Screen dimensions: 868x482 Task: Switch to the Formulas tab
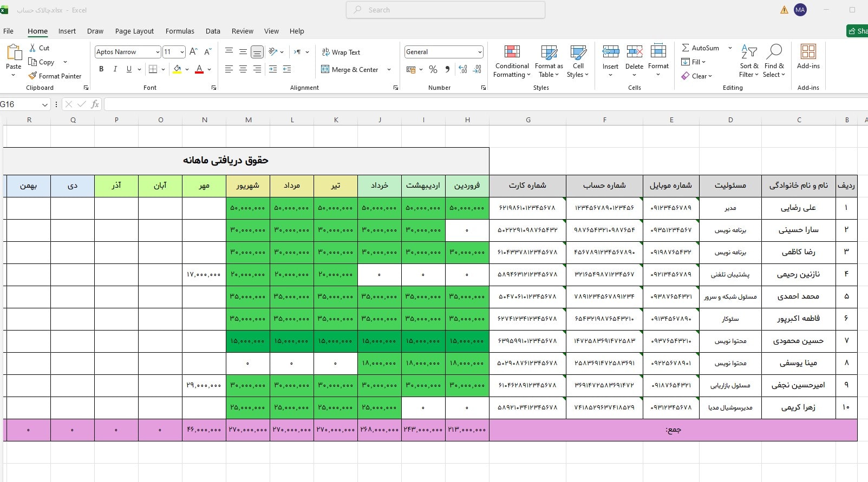click(180, 31)
